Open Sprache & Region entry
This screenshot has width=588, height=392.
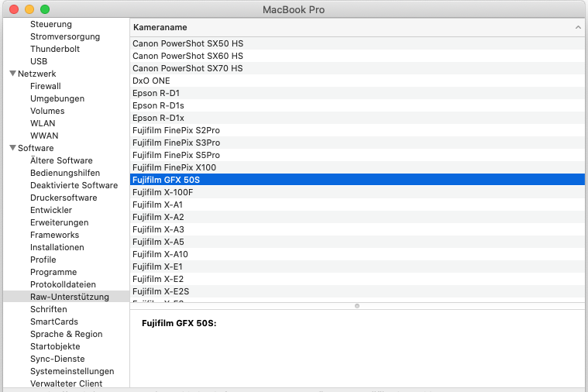pos(67,333)
